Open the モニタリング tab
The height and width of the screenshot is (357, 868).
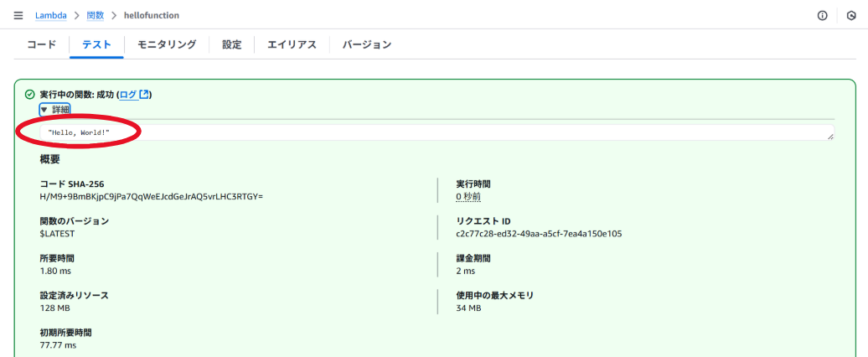click(167, 44)
